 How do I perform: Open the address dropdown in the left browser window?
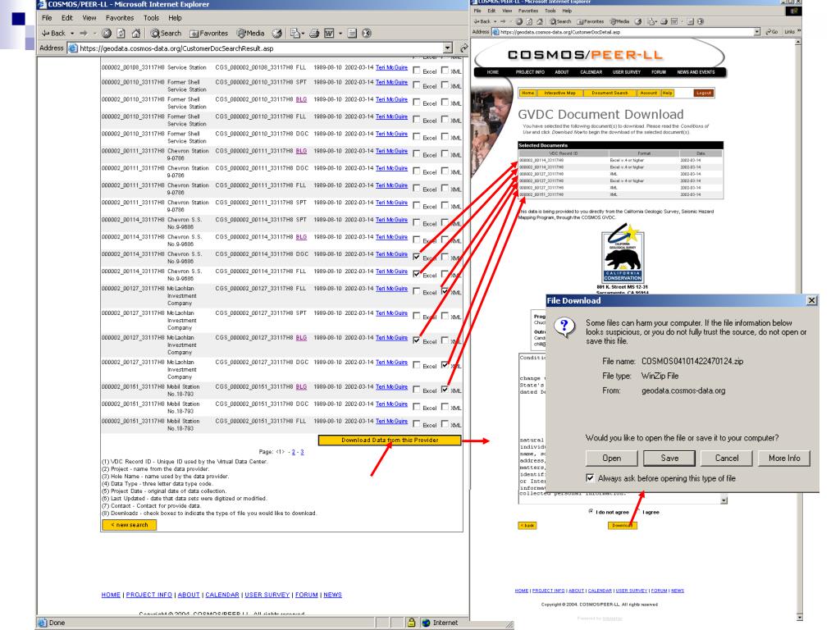448,48
